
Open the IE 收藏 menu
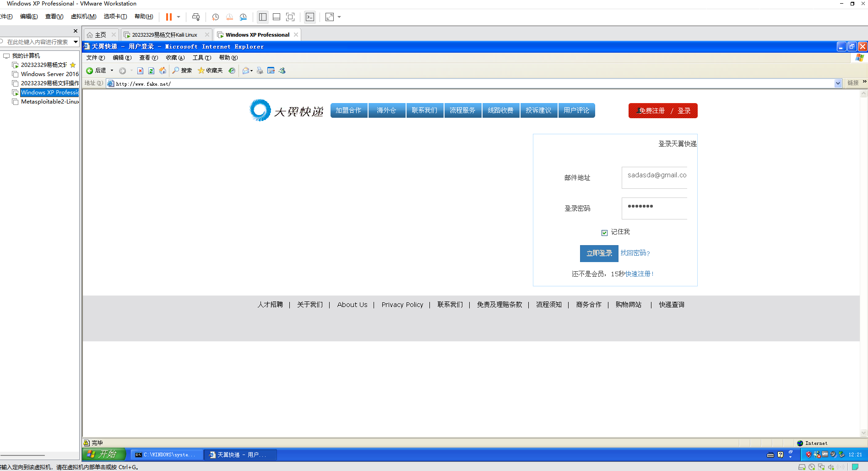point(175,58)
